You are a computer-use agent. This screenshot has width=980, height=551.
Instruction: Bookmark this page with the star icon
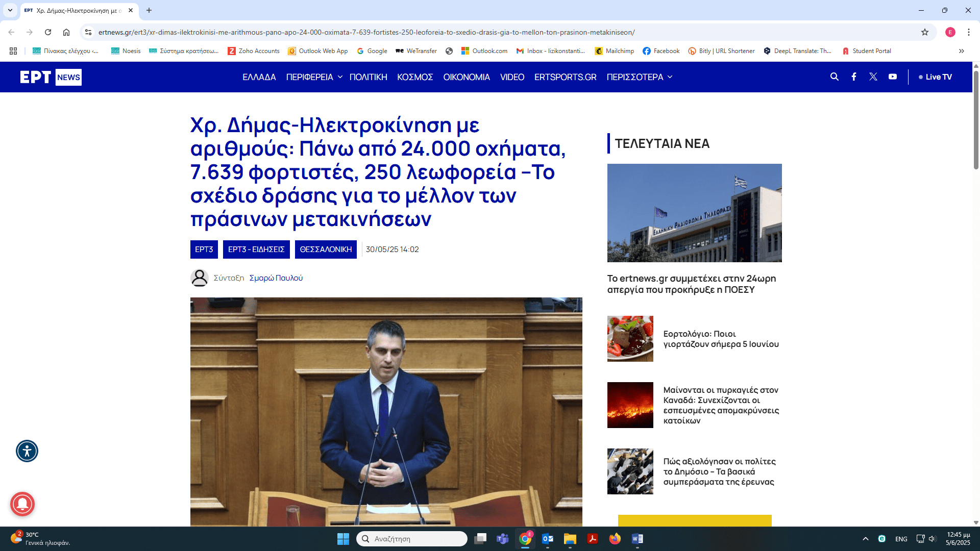coord(925,32)
